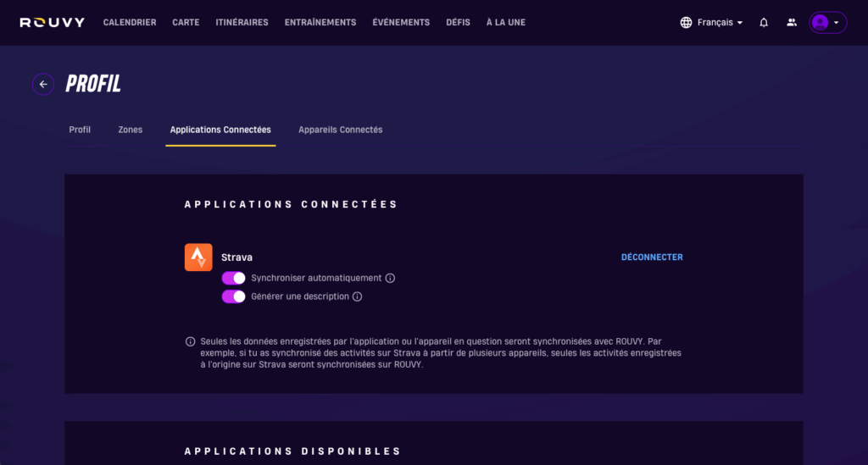Viewport: 868px width, 465px height.
Task: Open the Défis menu item
Action: 458,23
